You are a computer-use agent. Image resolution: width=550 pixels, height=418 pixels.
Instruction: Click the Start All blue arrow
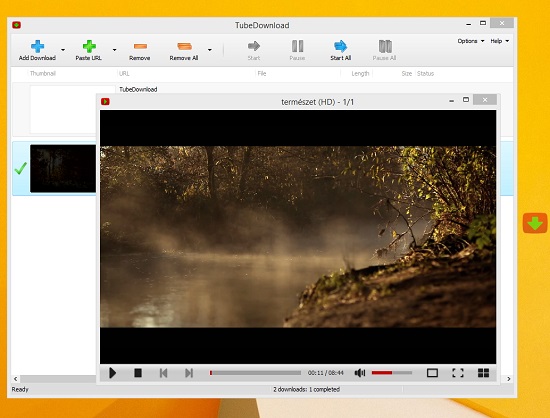[340, 46]
